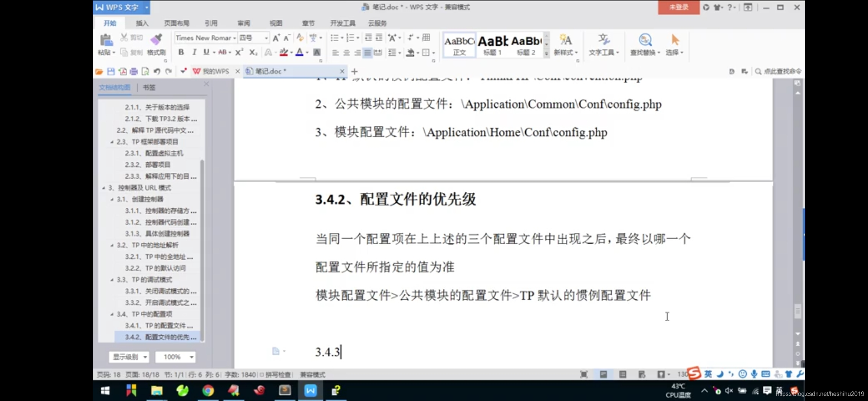The height and width of the screenshot is (401, 868).
Task: Toggle subscript X₂ formatting
Action: coord(253,52)
